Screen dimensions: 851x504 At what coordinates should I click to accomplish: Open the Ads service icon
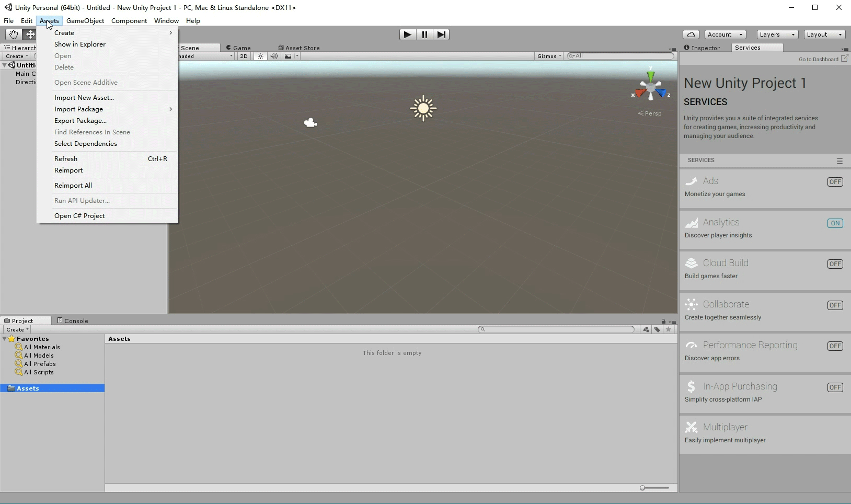(691, 181)
